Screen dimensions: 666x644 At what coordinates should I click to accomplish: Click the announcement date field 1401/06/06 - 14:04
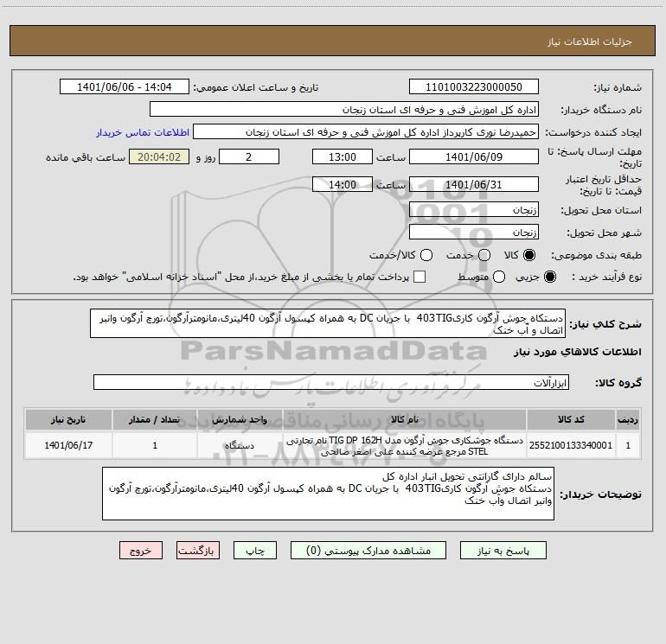pyautogui.click(x=124, y=86)
